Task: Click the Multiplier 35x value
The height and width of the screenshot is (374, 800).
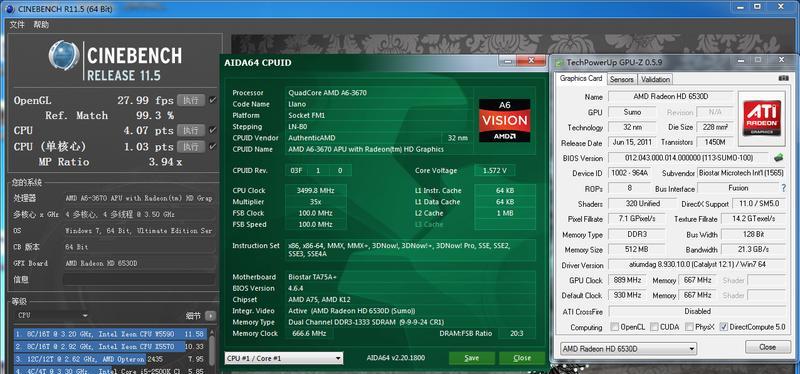Action: pyautogui.click(x=315, y=202)
